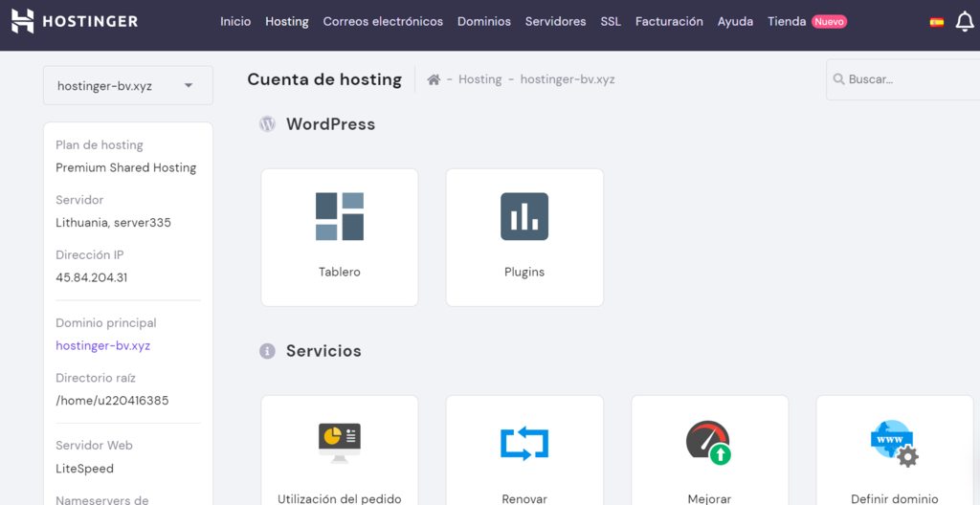Expand the hostinger-bv.xyz account dropdown
980x505 pixels.
[x=128, y=85]
